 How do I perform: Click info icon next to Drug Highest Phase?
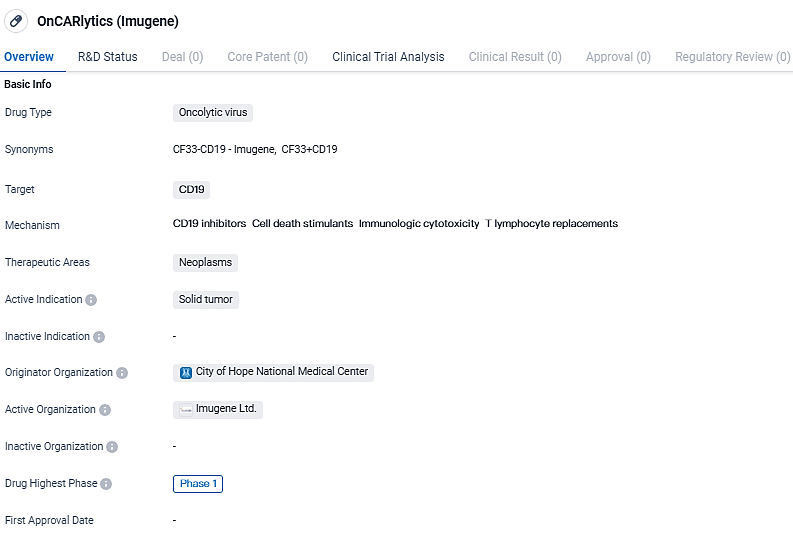pos(106,484)
